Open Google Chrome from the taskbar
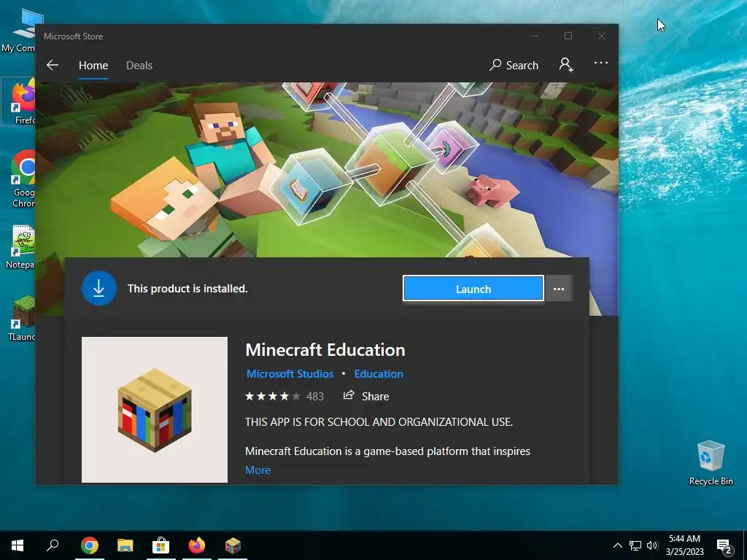The image size is (747, 560). pyautogui.click(x=90, y=545)
